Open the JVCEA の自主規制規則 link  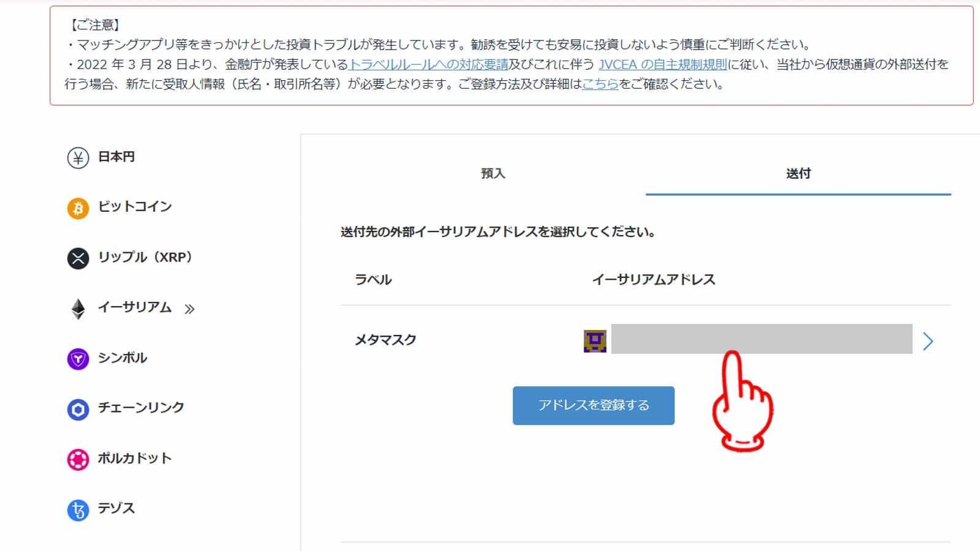point(661,64)
